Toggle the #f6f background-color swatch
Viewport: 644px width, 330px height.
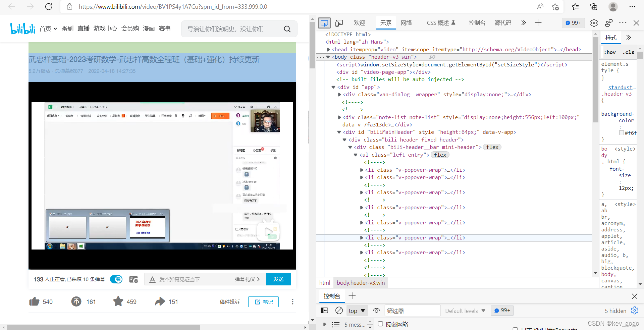point(622,133)
